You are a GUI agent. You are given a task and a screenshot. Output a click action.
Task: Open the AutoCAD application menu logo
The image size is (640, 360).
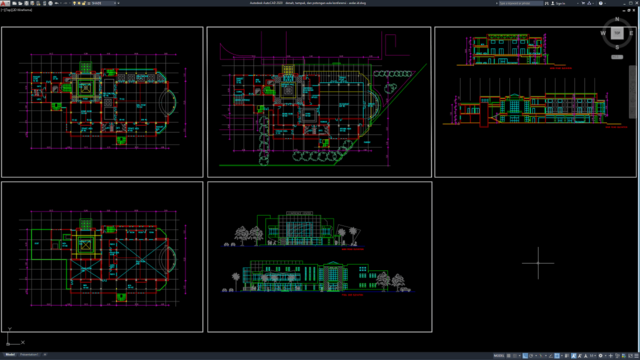point(5,3)
